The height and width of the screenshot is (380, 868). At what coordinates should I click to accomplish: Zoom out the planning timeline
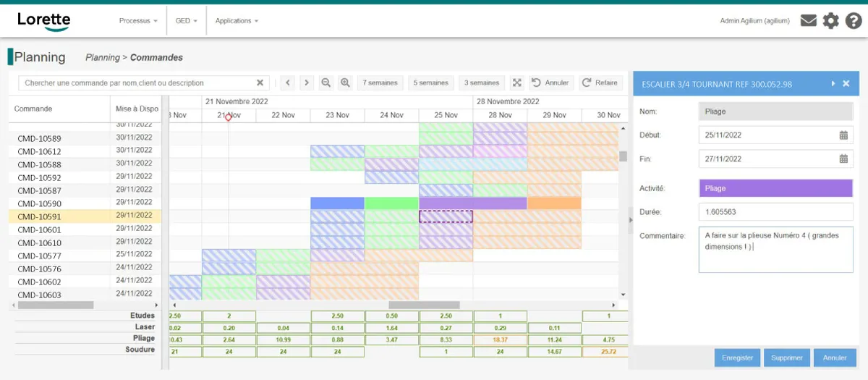326,83
